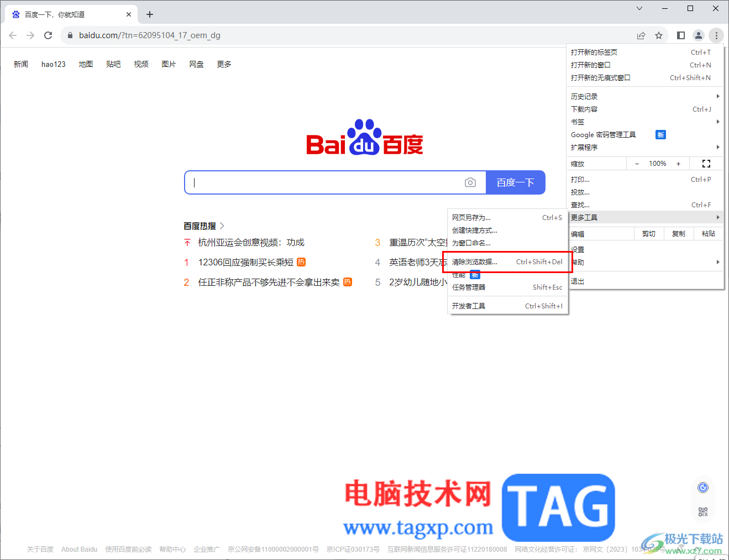Open the hao123 link

click(54, 64)
